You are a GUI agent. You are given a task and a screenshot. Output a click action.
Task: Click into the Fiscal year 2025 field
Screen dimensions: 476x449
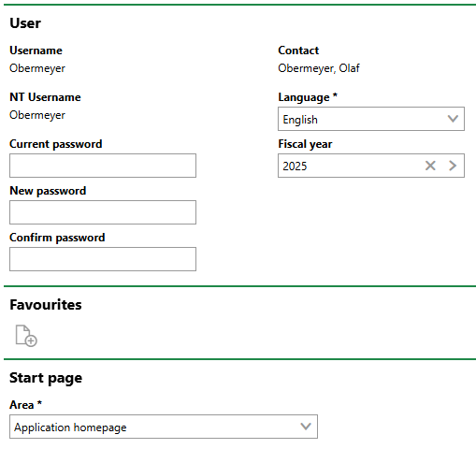tap(349, 166)
